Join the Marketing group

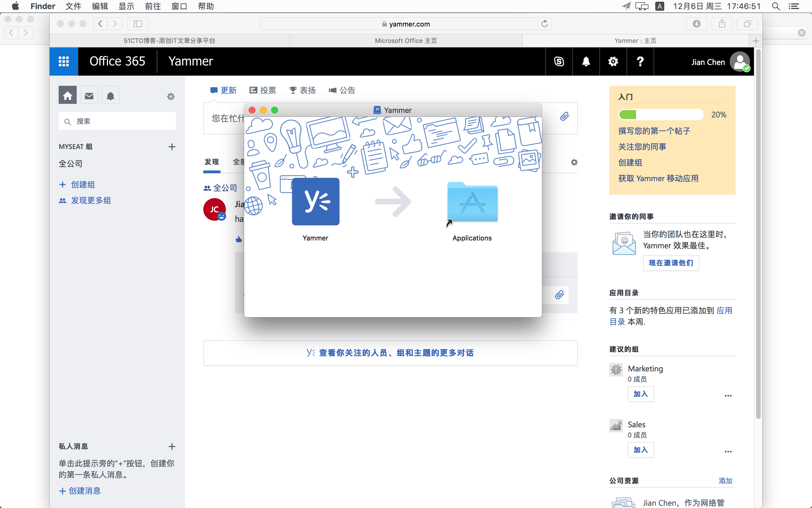641,394
